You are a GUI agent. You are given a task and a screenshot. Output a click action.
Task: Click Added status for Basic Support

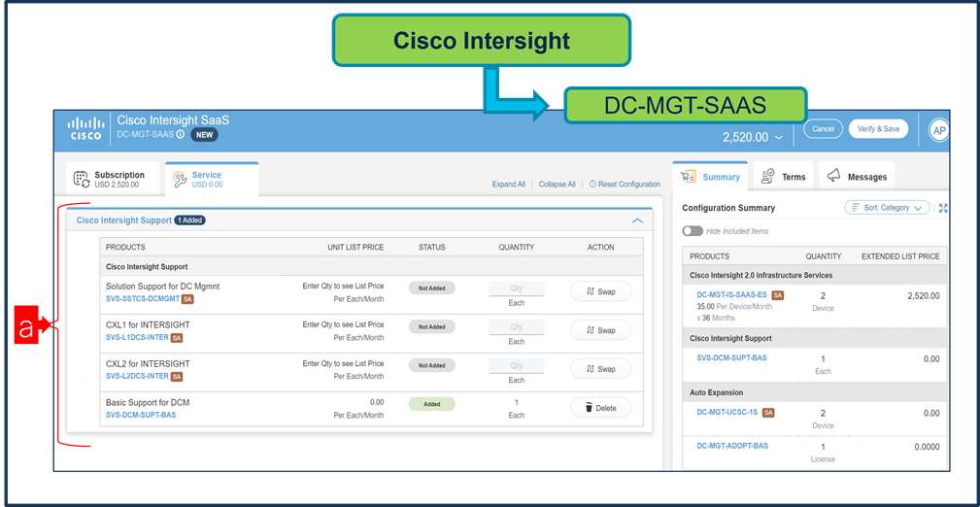(x=432, y=404)
